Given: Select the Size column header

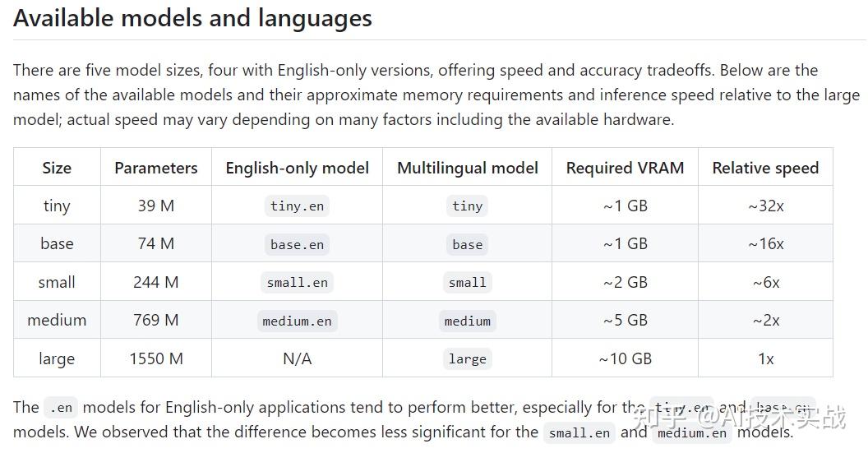Looking at the screenshot, I should 57,168.
